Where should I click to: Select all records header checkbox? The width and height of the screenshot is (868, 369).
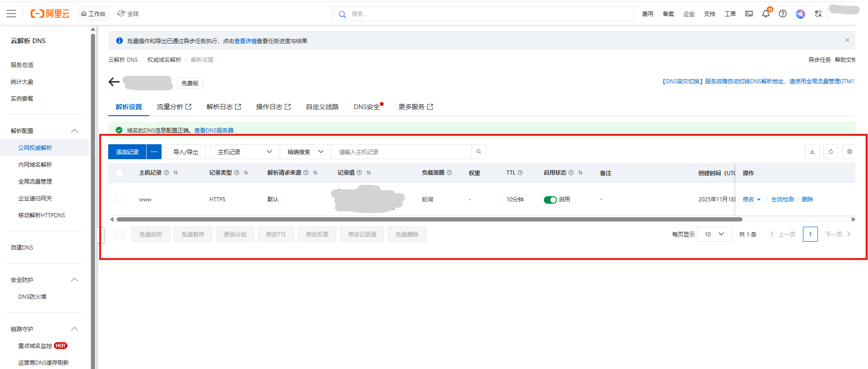point(119,173)
